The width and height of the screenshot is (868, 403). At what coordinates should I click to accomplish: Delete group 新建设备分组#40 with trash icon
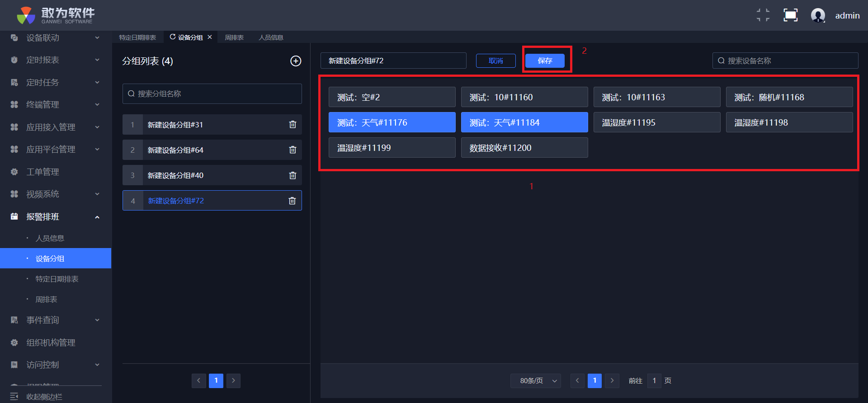pos(292,175)
